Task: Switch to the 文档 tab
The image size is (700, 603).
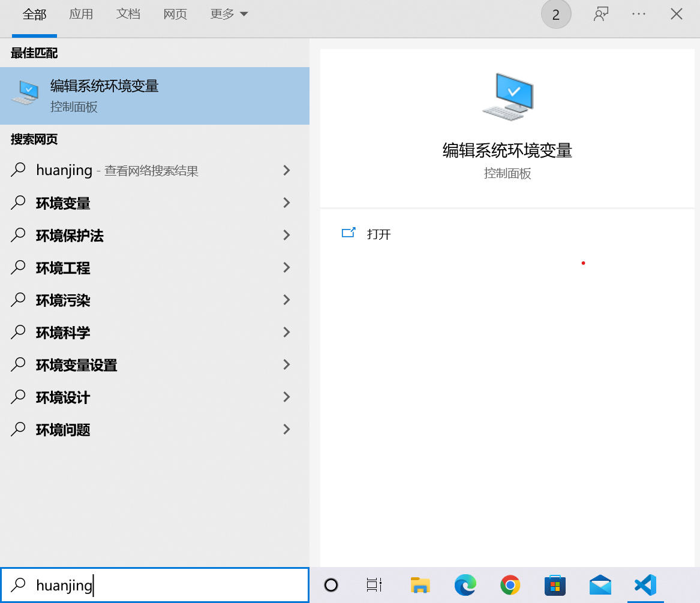Action: (128, 14)
